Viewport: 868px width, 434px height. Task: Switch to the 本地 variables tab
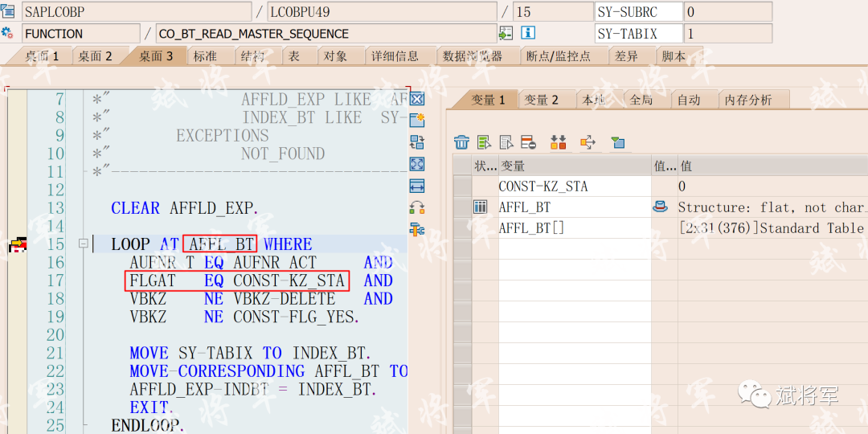(593, 100)
